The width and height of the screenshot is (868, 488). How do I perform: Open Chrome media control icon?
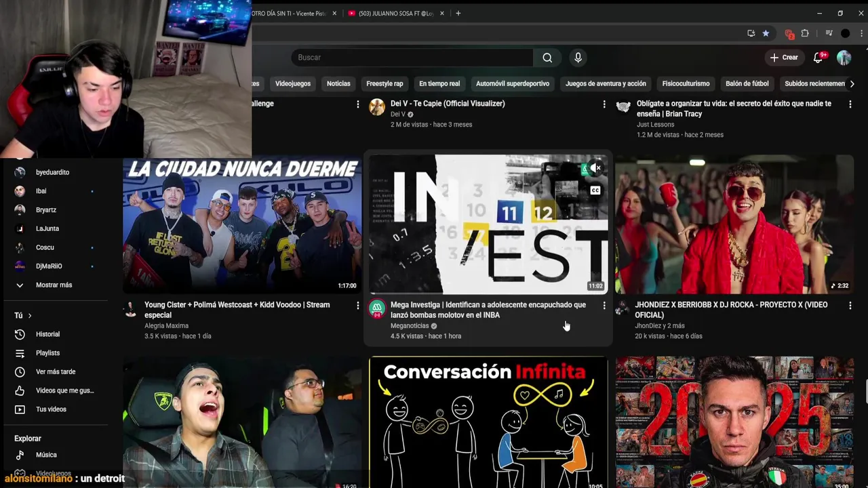tap(829, 33)
